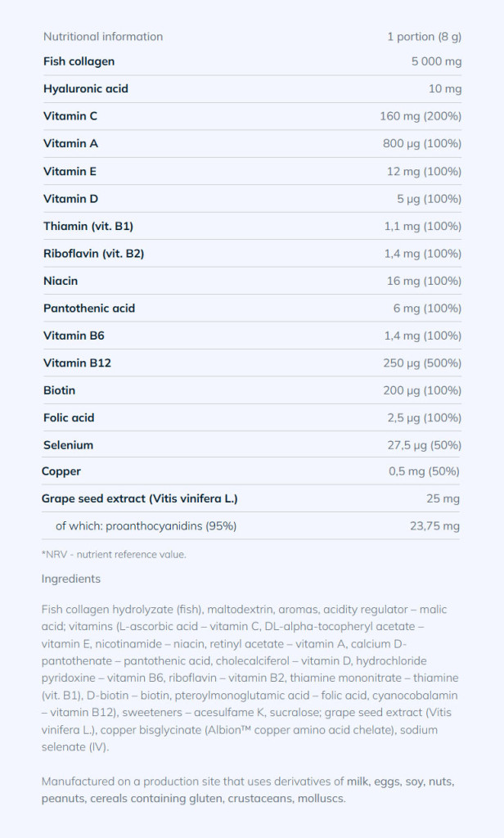Click the "Nutritional information" header text
Viewport: 504px width, 838px height.
[x=103, y=37]
